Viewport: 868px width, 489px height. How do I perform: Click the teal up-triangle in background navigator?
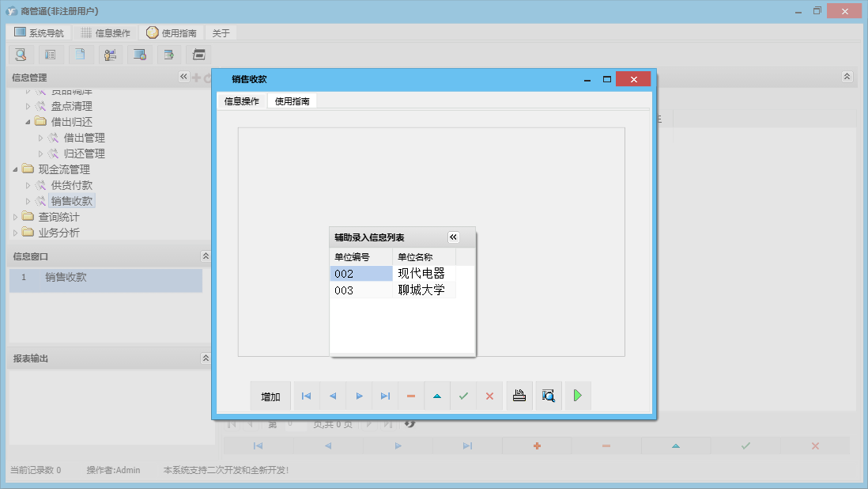676,445
